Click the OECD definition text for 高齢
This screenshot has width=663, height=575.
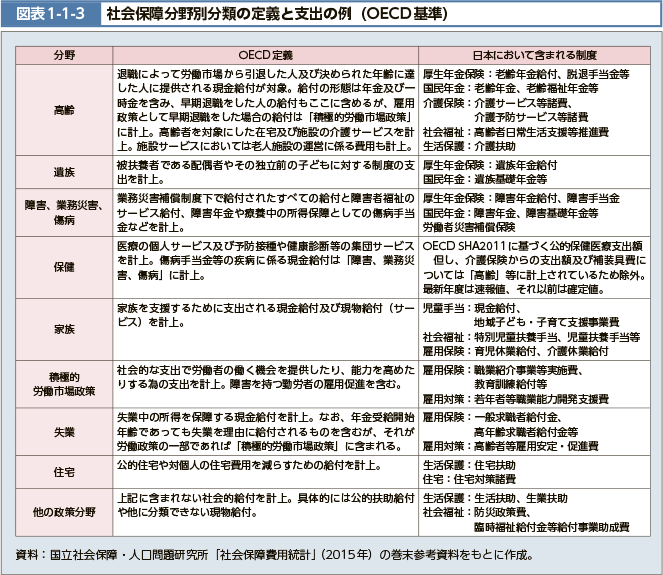pyautogui.click(x=266, y=109)
